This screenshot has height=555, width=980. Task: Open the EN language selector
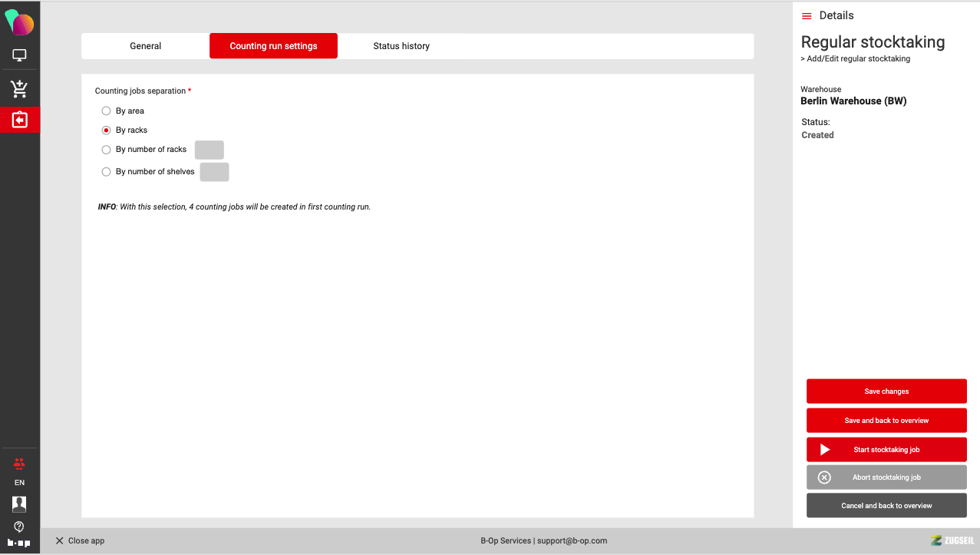pyautogui.click(x=19, y=483)
